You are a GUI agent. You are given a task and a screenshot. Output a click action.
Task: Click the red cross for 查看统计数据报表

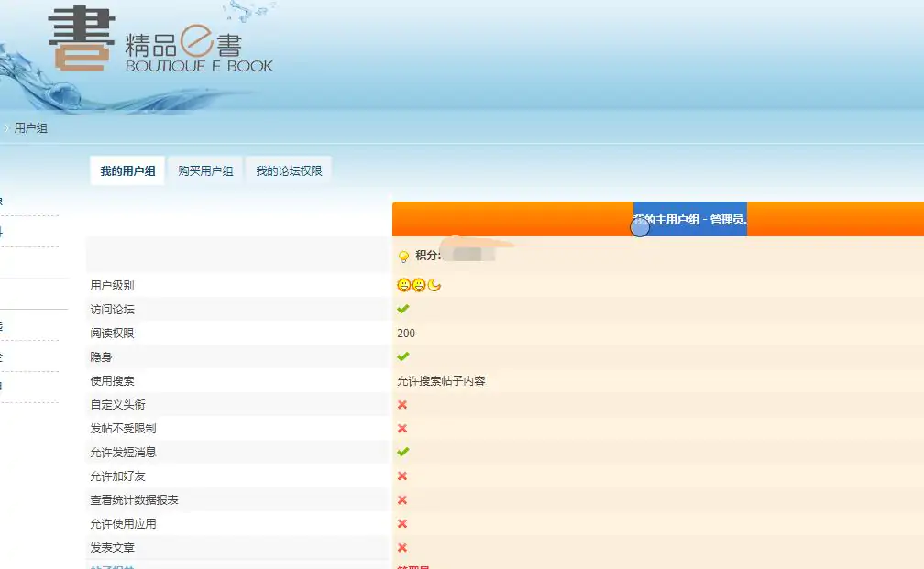(402, 500)
